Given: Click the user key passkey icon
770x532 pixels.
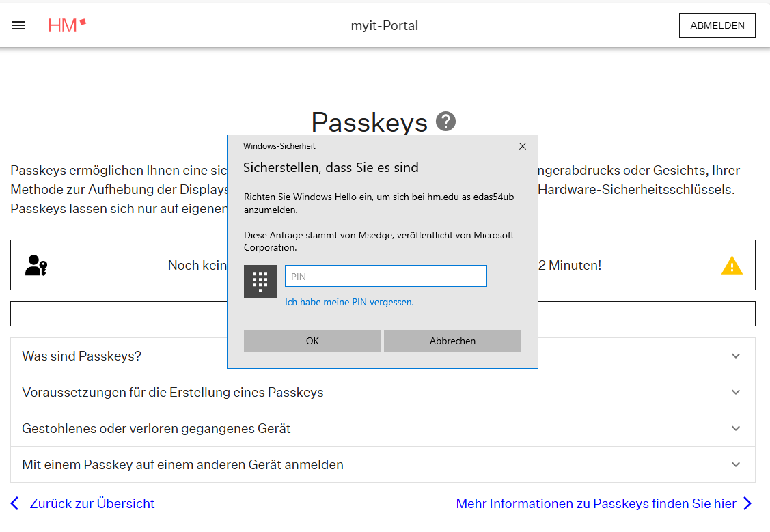Looking at the screenshot, I should [36, 265].
